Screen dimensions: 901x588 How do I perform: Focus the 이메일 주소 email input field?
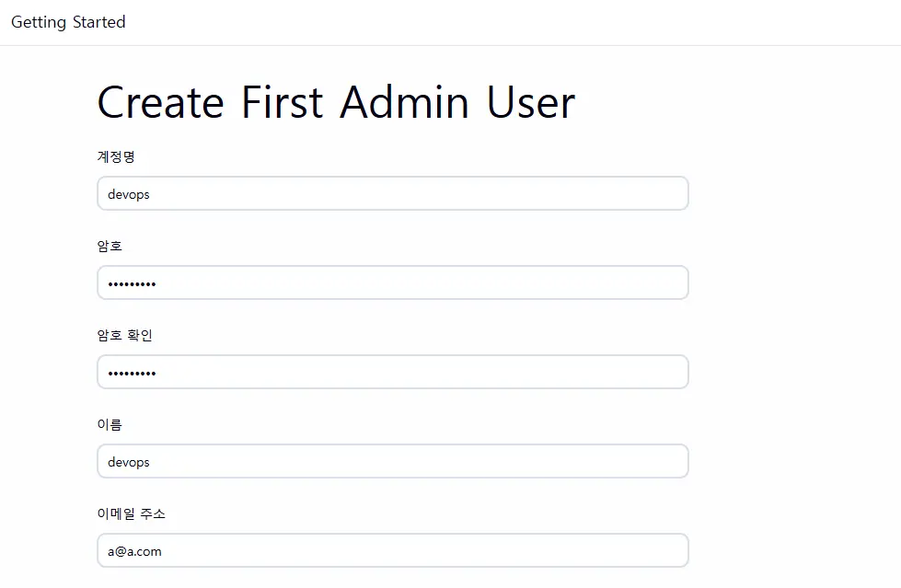click(x=392, y=551)
